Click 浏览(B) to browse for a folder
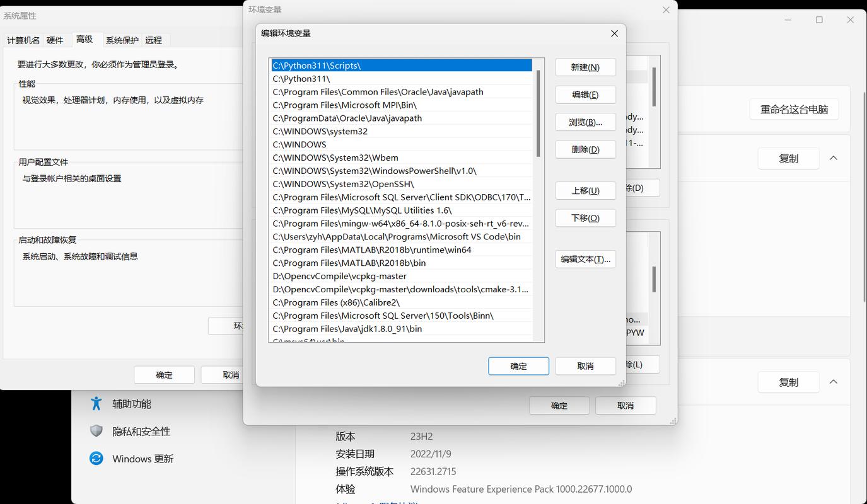The image size is (867, 504). coord(585,122)
